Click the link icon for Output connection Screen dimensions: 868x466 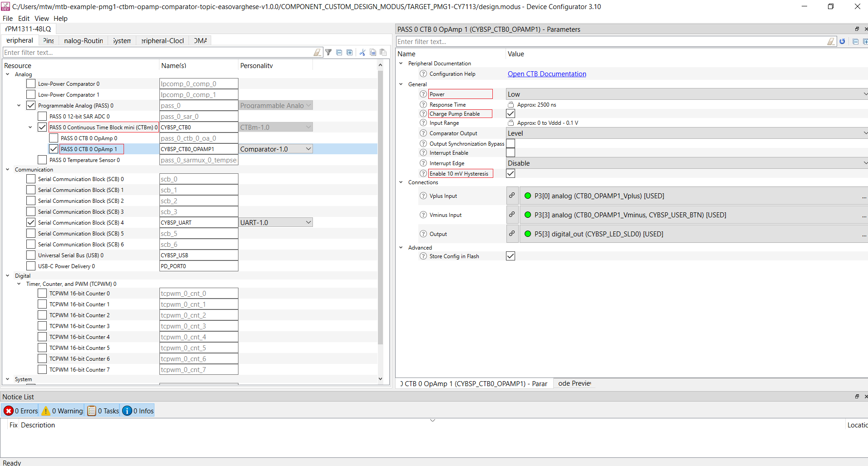pyautogui.click(x=512, y=234)
